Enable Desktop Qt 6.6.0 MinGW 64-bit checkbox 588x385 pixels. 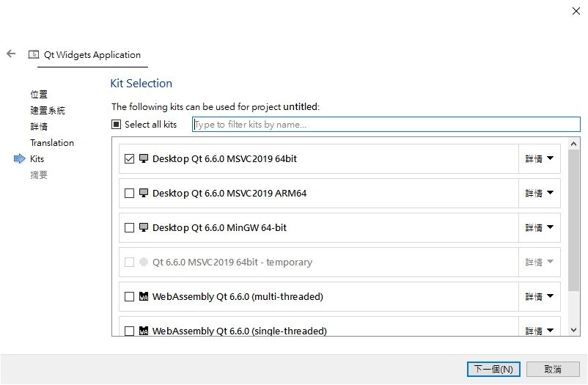[x=130, y=228]
